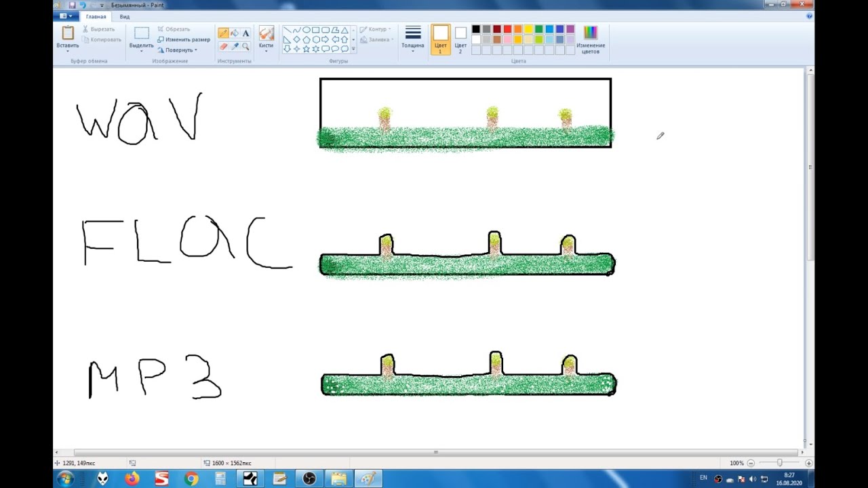Choose the right arrow shape

pyautogui.click(x=325, y=39)
